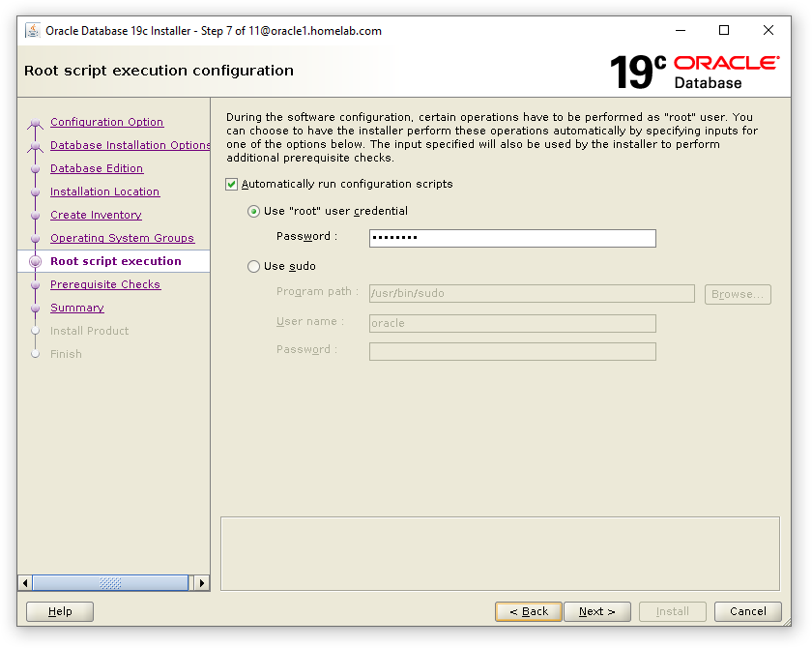Click the Finish step indicator circle
The width and height of the screenshot is (812, 648).
(x=35, y=354)
